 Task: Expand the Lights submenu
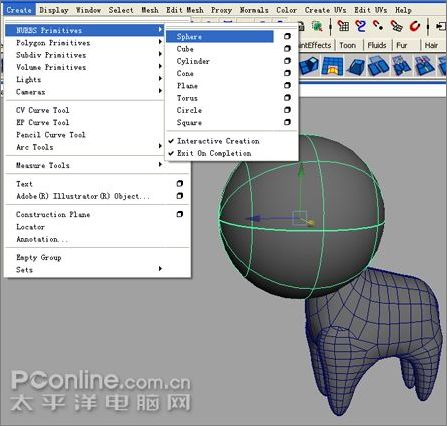85,80
